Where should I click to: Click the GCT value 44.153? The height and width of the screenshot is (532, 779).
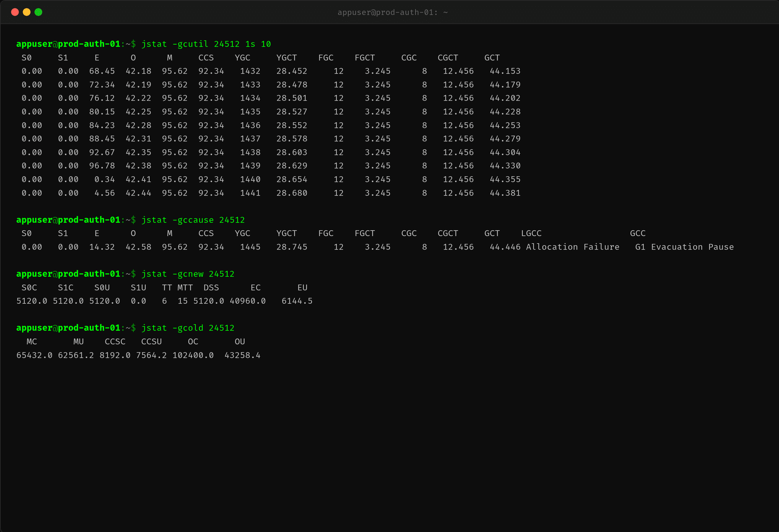(505, 71)
